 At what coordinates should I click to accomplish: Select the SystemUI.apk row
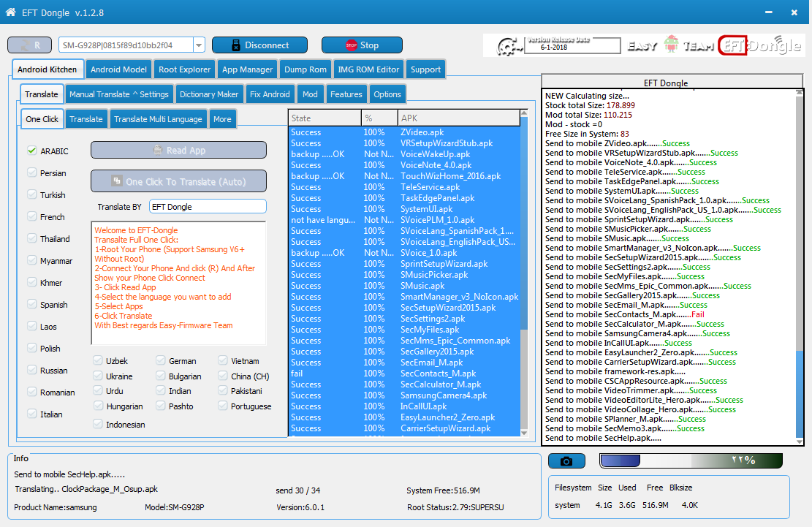404,209
